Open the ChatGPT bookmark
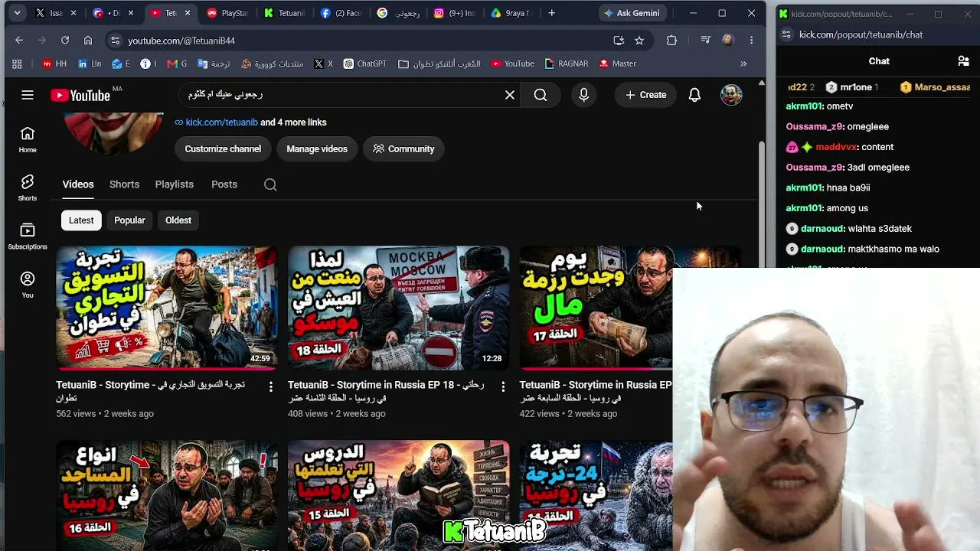 365,64
